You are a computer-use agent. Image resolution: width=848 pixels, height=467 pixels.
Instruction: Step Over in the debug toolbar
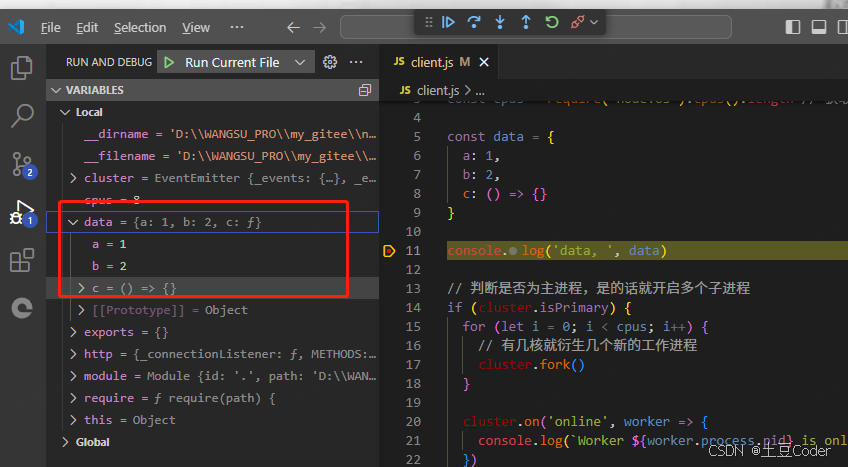pos(474,22)
